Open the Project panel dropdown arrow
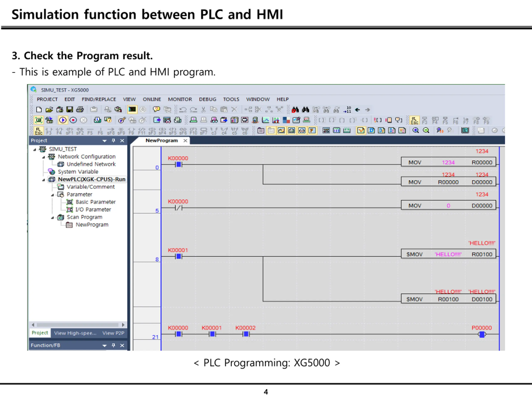The image size is (532, 399). 104,141
